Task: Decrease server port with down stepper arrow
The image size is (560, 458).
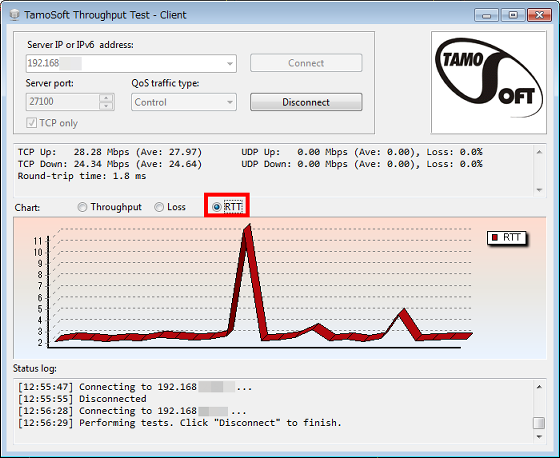Action: point(106,106)
